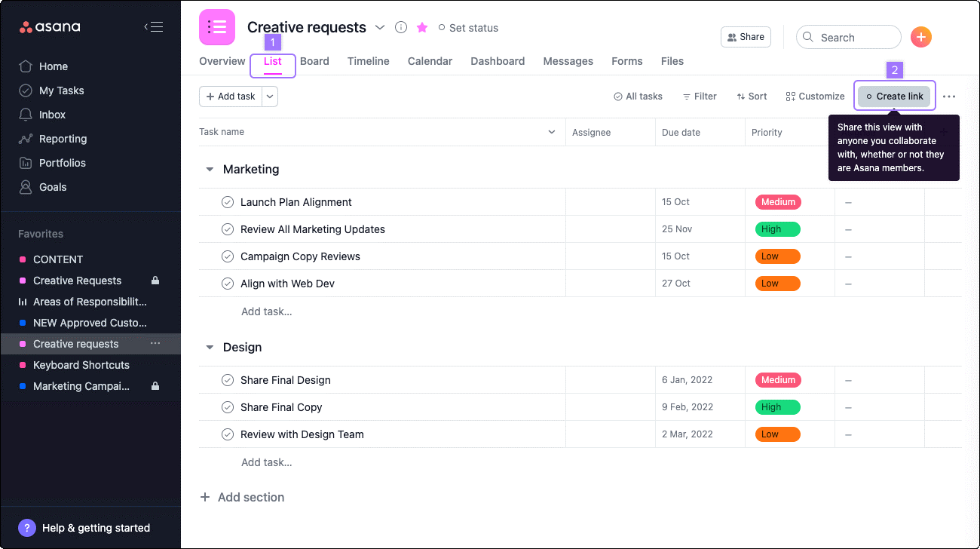The width and height of the screenshot is (980, 549).
Task: Mark Share Final Design task complete
Action: (228, 380)
